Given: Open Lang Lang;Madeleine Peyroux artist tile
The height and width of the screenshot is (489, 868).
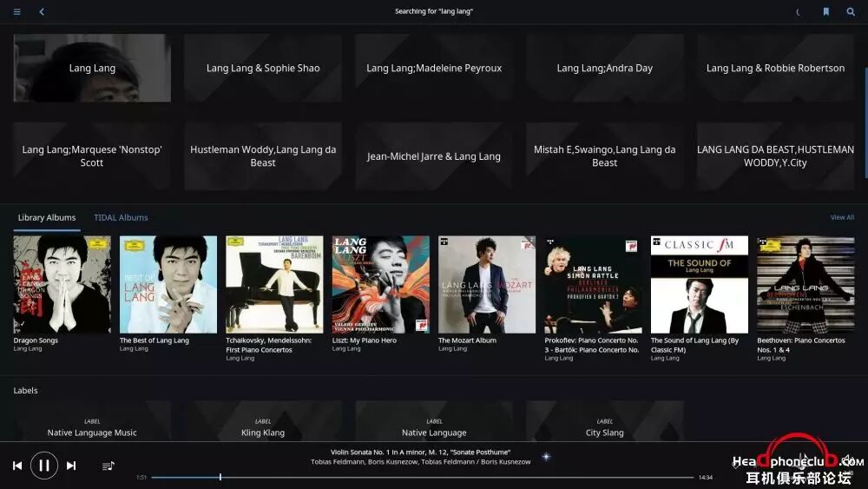Looking at the screenshot, I should click(x=434, y=68).
